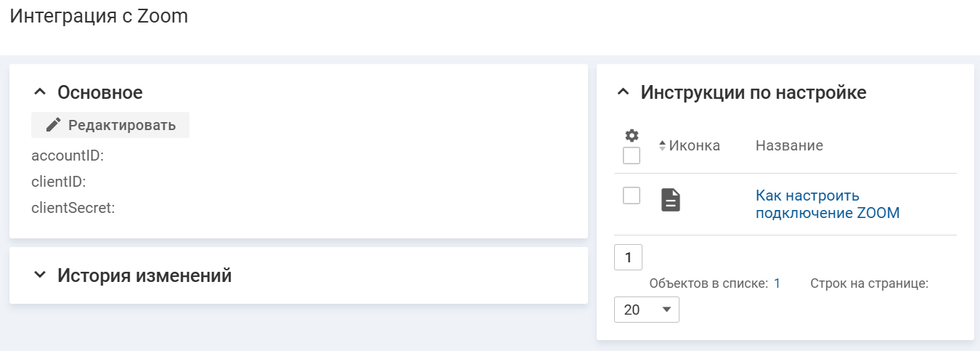980x351 pixels.
Task: Go to page 1 in pagination
Action: click(x=628, y=257)
